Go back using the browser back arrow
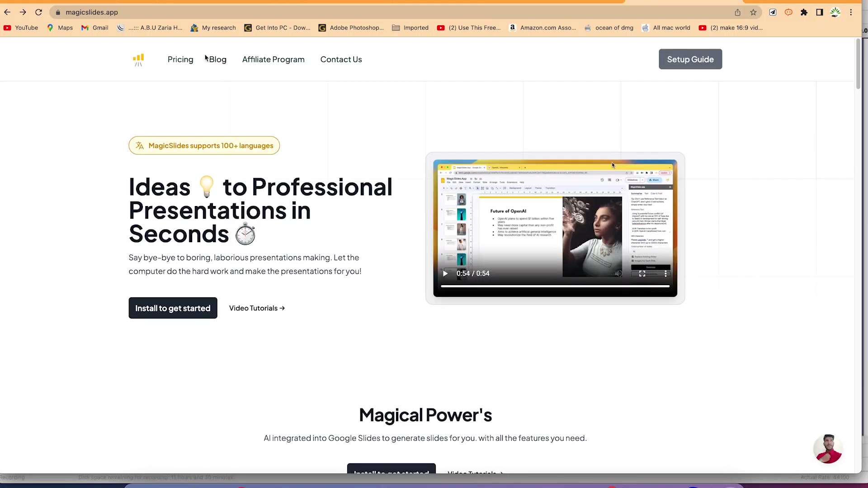 (x=7, y=12)
